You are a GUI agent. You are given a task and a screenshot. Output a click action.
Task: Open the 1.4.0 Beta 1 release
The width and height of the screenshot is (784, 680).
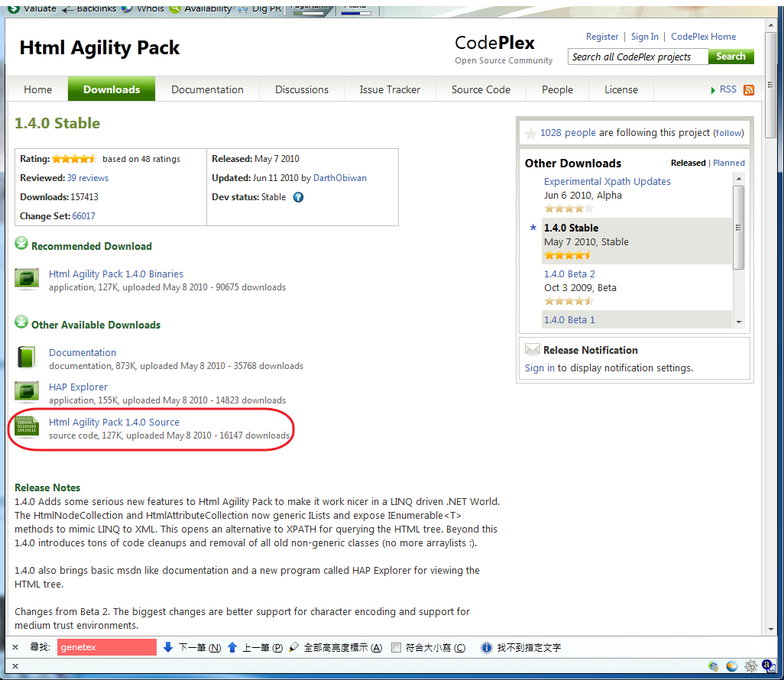click(569, 320)
